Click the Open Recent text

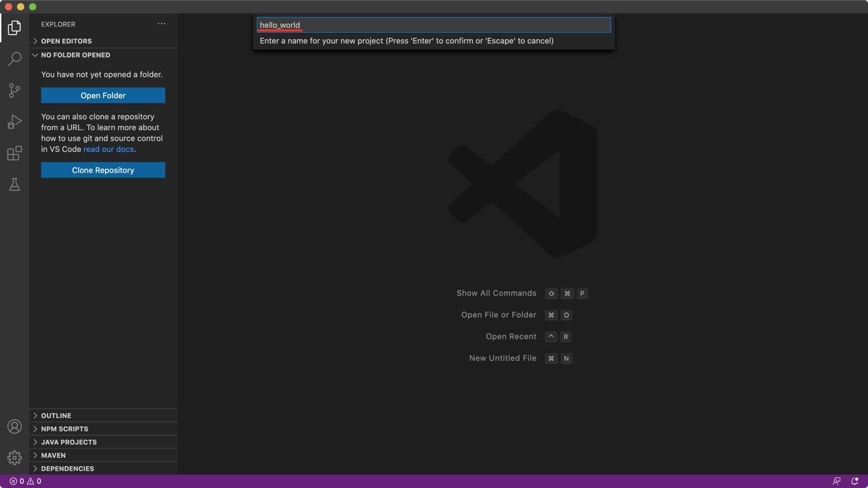coord(511,336)
